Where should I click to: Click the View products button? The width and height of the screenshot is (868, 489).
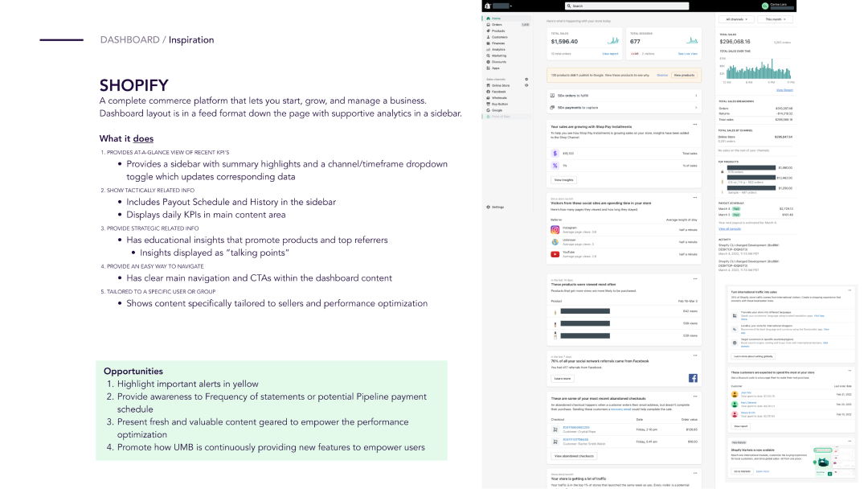coord(684,75)
